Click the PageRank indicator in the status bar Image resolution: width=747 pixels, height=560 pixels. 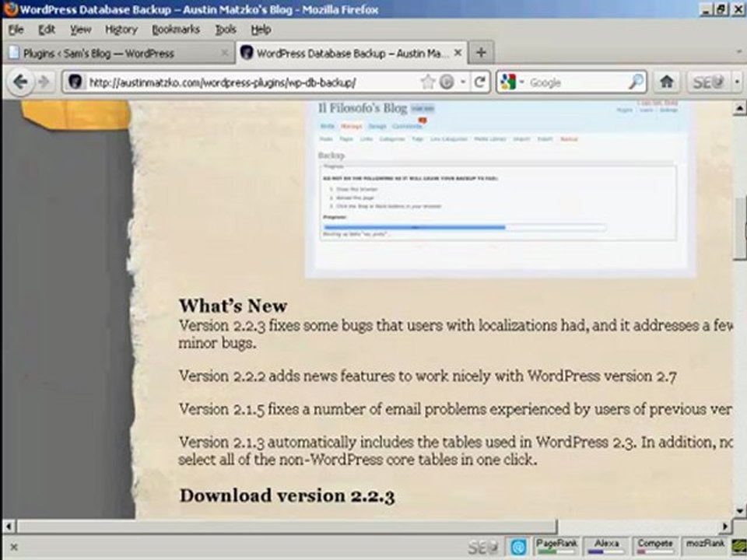[x=556, y=546]
